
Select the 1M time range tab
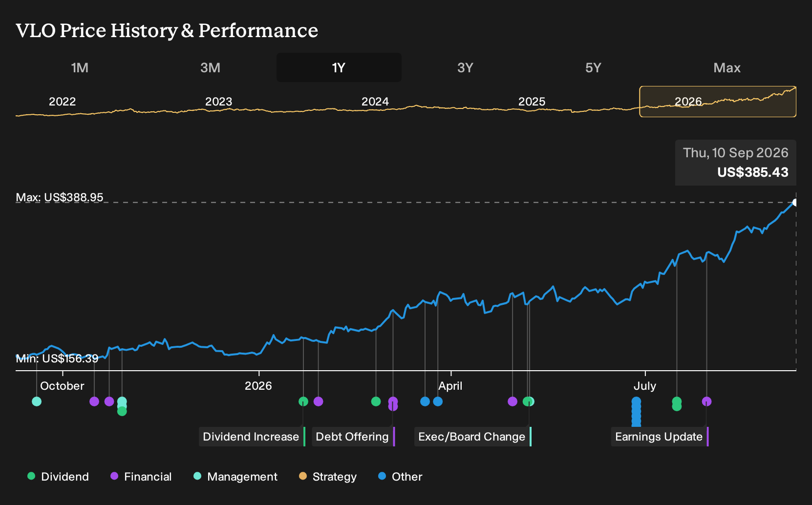[80, 67]
